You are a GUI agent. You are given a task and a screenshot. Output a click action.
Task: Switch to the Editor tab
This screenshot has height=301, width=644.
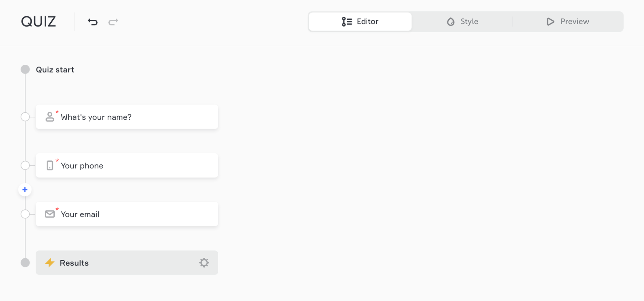point(360,22)
